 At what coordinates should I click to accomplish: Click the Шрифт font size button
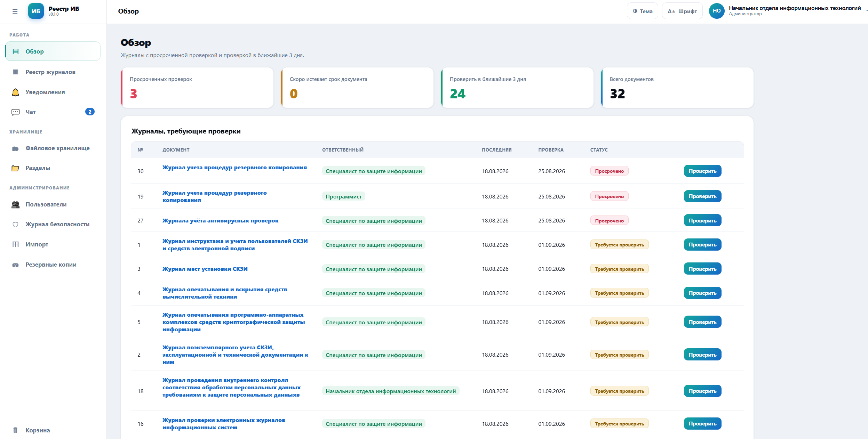[682, 11]
